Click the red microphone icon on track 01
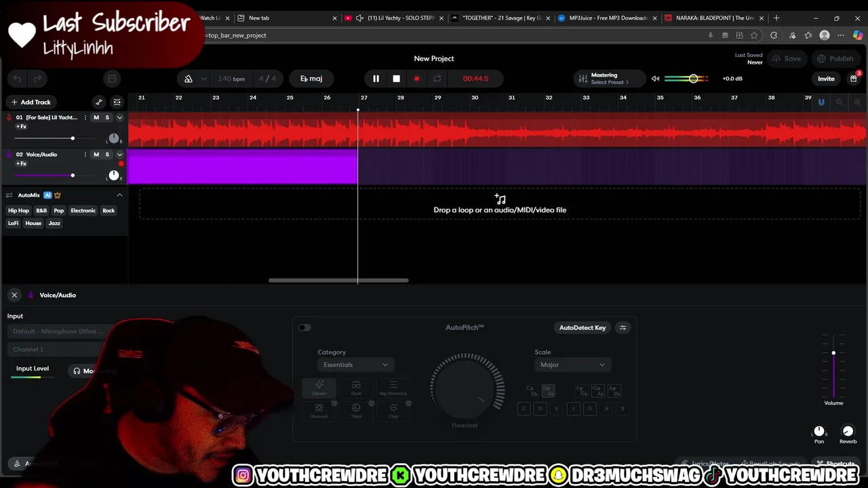868x488 pixels. click(9, 117)
